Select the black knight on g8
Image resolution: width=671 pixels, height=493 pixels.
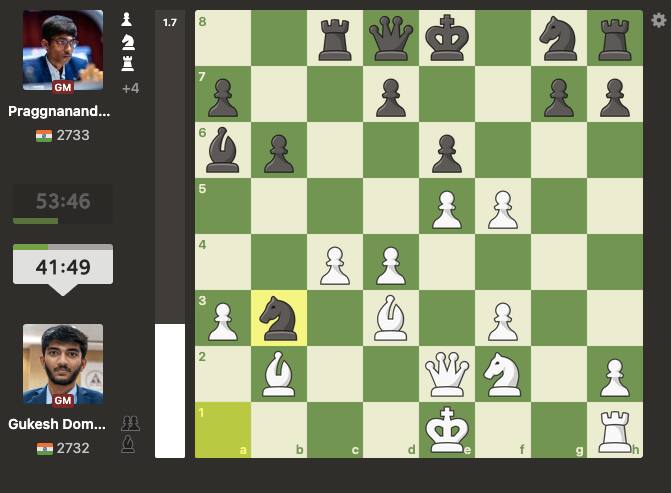[559, 38]
